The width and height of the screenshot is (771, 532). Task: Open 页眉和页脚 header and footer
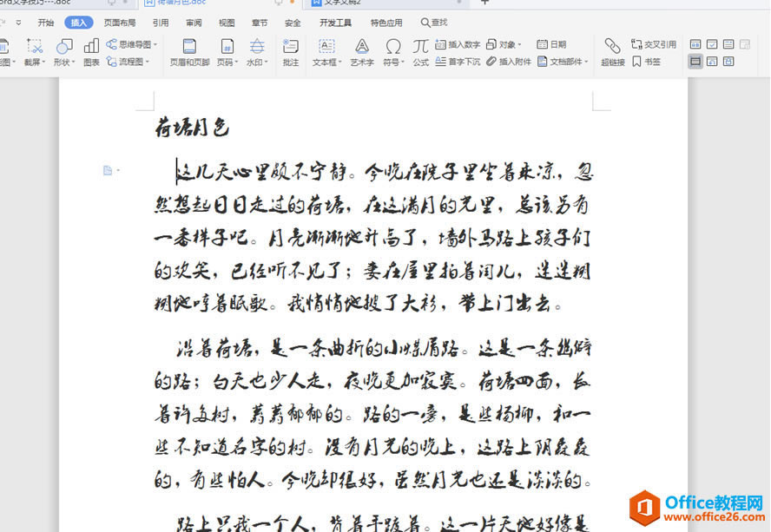(189, 51)
